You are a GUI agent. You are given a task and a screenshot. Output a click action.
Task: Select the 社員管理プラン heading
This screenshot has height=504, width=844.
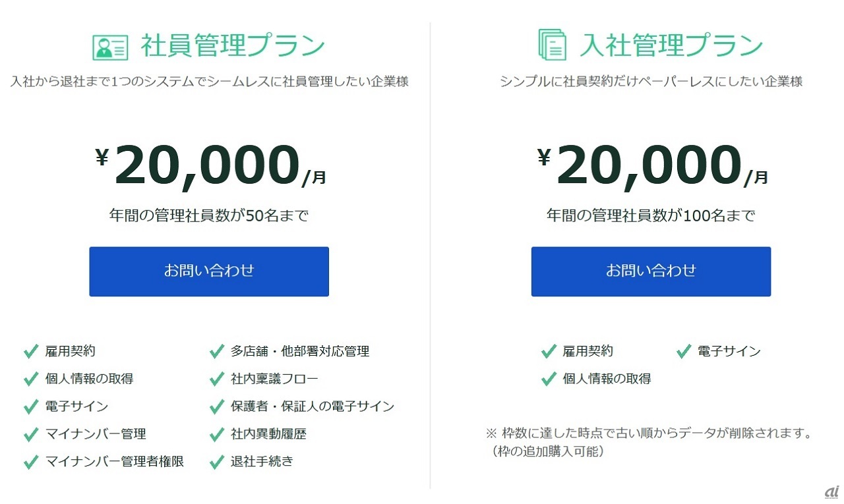click(233, 45)
